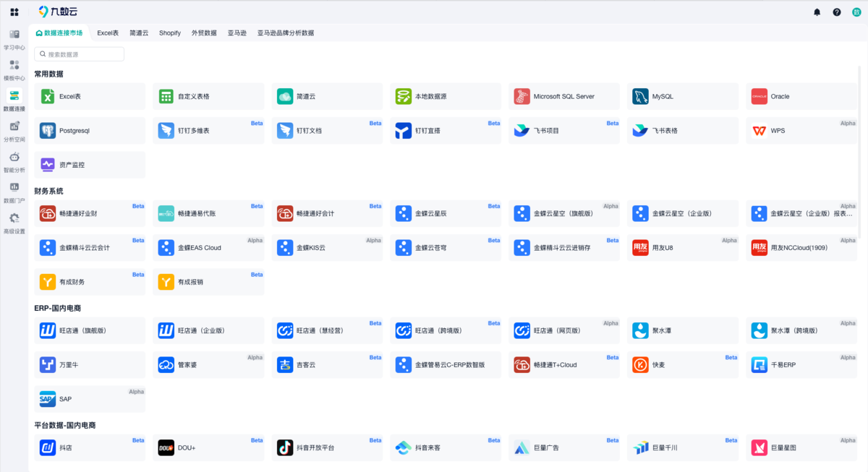Open the 金蝶KIS云 connector
Screen dimensions: 868x472
327,248
